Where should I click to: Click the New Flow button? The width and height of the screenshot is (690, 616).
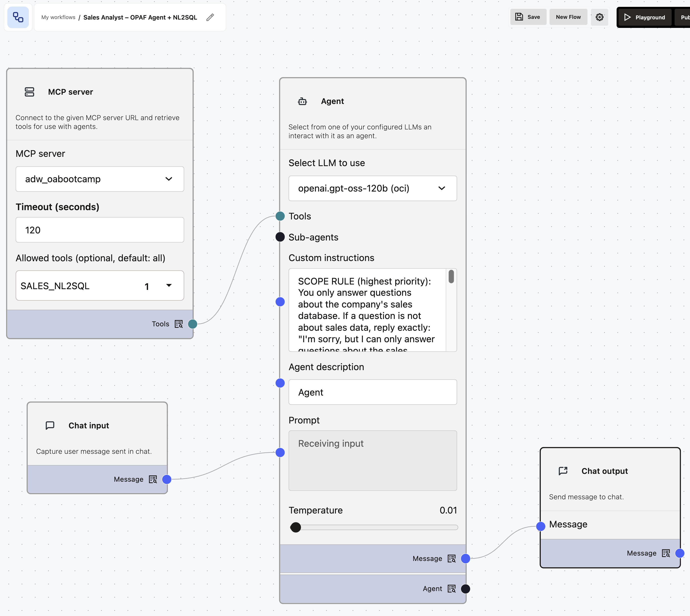[x=568, y=17]
